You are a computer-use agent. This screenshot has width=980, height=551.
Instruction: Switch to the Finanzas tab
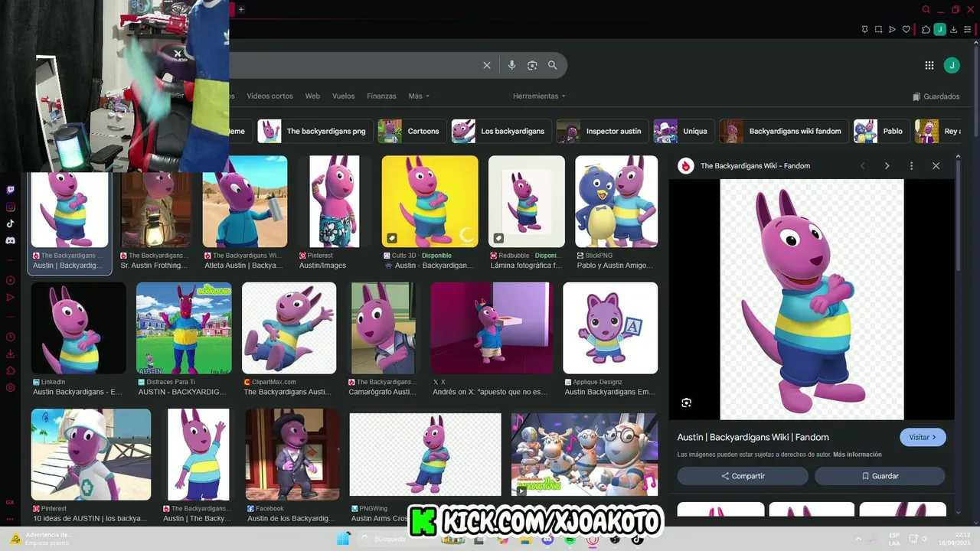[381, 96]
